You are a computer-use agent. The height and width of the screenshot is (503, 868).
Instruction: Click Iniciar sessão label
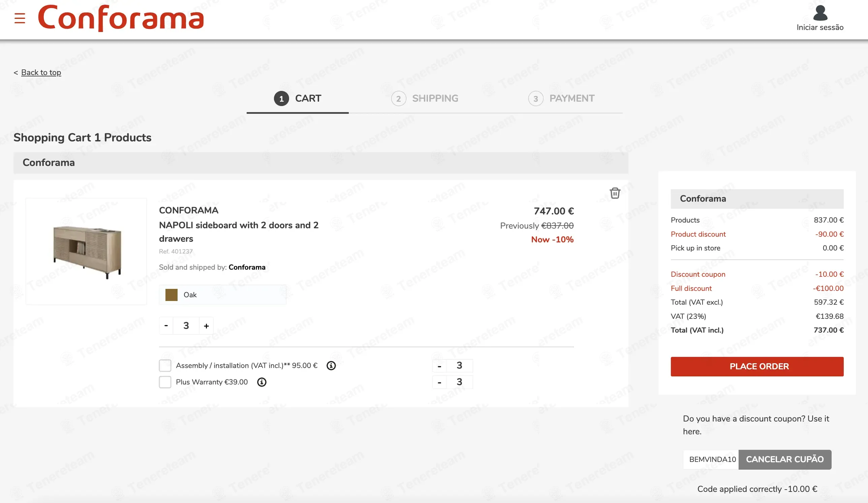(820, 28)
